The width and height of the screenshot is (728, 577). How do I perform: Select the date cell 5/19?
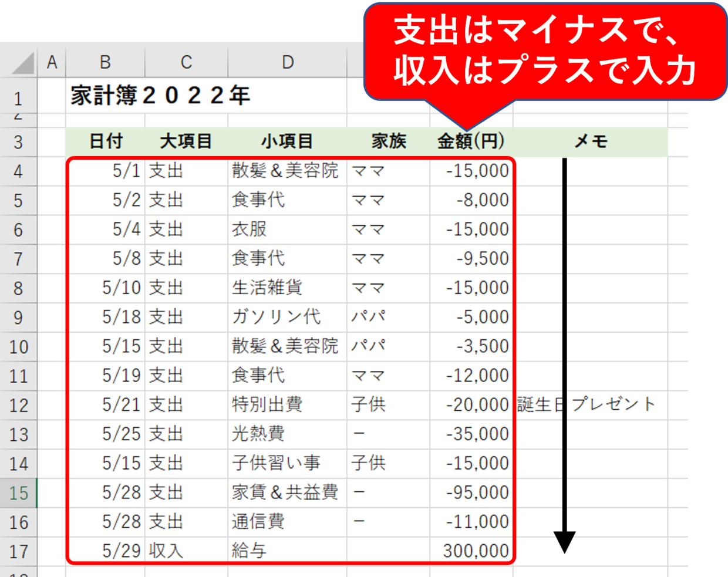point(106,376)
